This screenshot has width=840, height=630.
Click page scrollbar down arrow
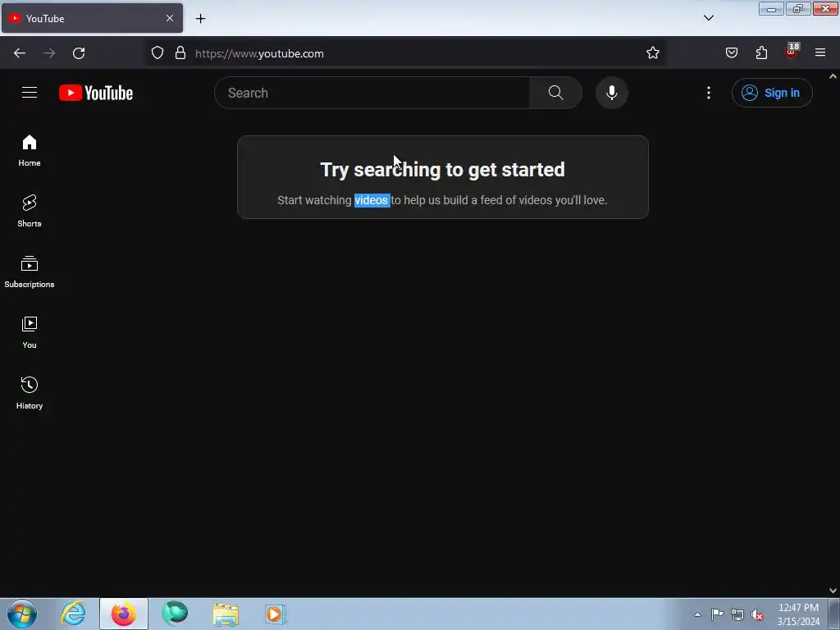pyautogui.click(x=833, y=591)
